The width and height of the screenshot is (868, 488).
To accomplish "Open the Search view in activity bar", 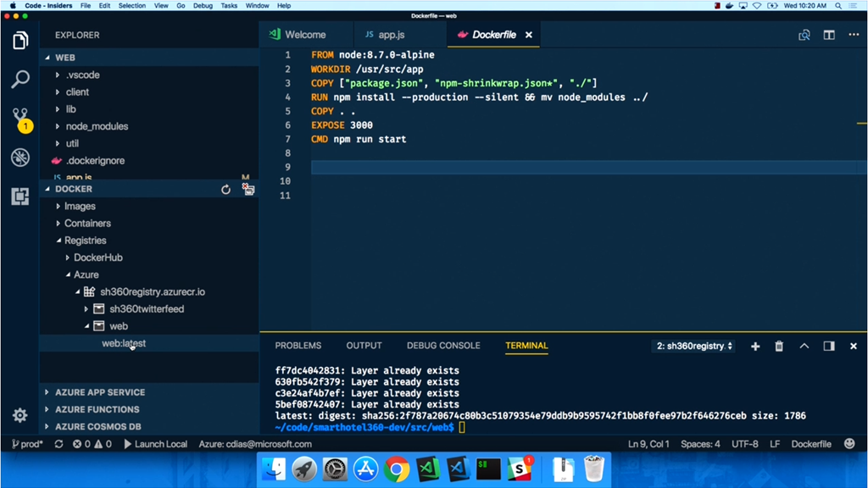I will [x=20, y=80].
